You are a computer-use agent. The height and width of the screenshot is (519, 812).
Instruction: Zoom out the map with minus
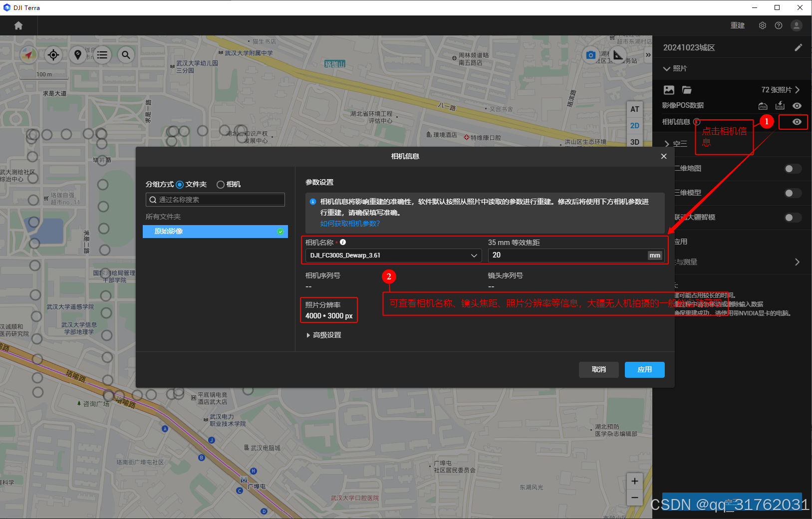point(634,498)
